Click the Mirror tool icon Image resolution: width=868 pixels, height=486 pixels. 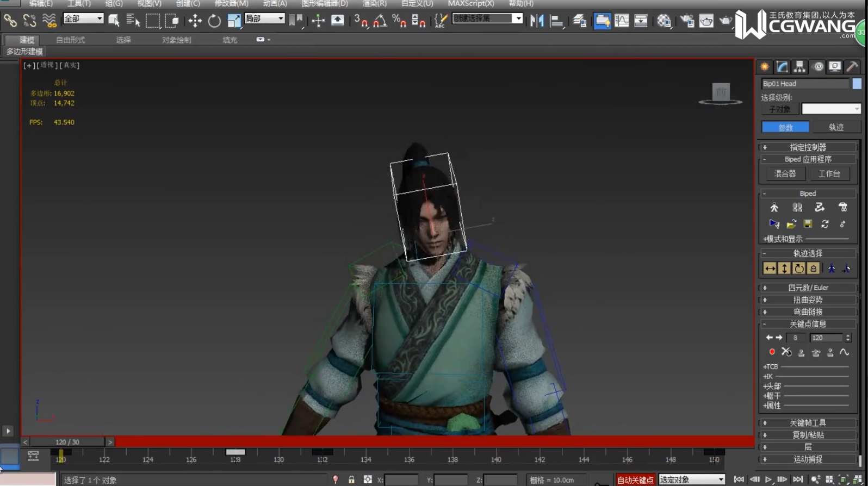click(537, 21)
